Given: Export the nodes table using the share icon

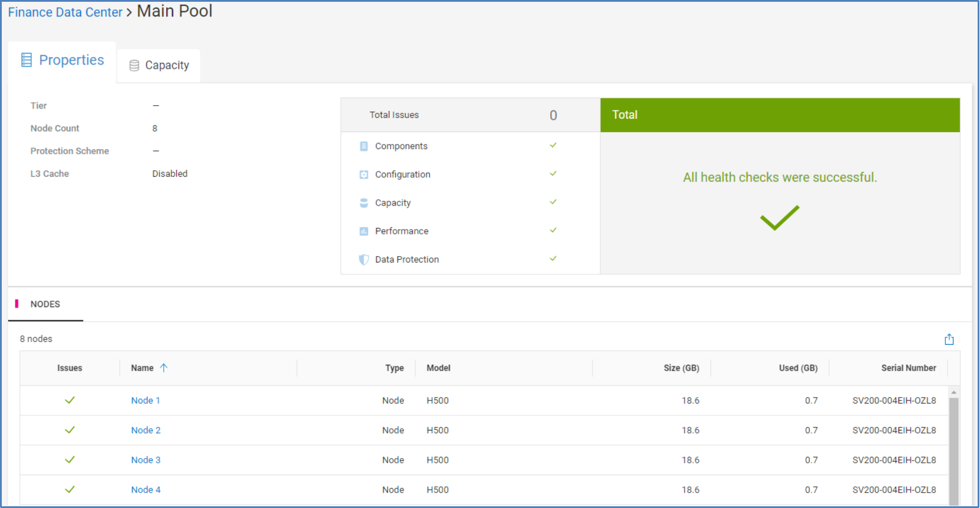Looking at the screenshot, I should [949, 339].
